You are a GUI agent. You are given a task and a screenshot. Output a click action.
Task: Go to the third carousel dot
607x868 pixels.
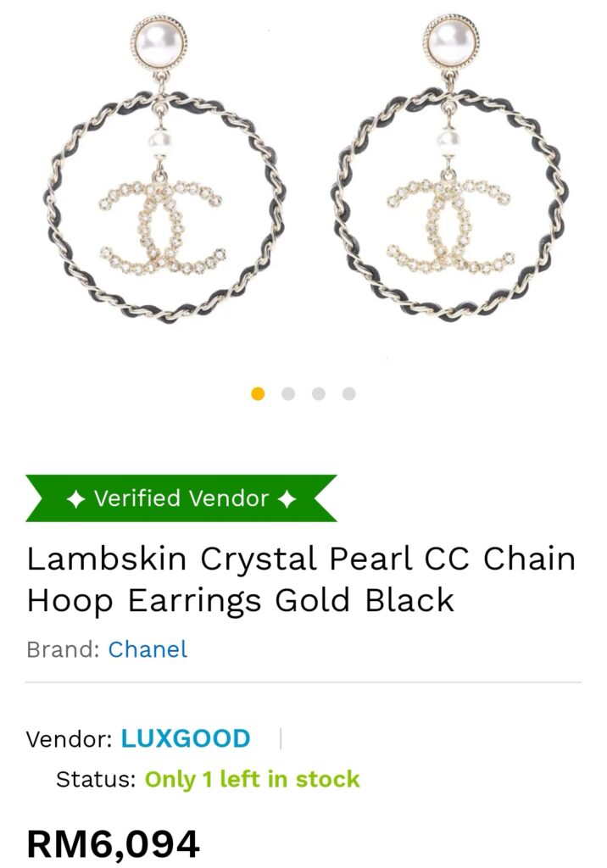point(319,393)
